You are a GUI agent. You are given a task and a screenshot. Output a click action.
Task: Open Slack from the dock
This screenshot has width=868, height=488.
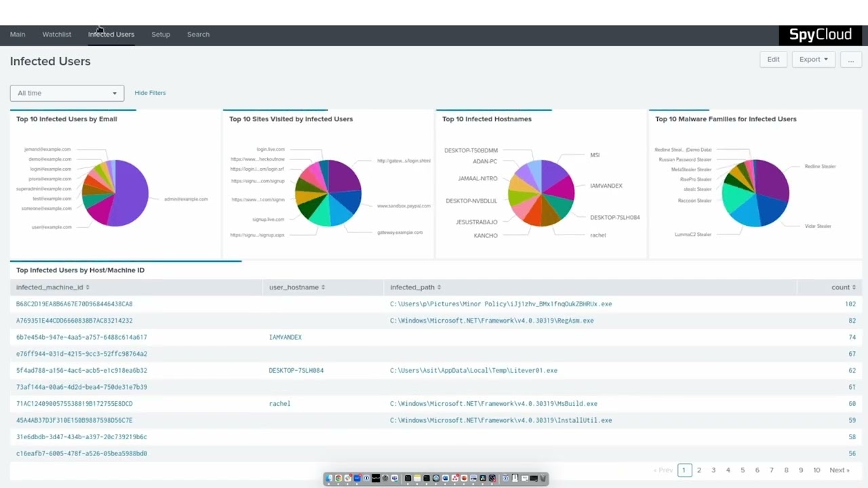348,478
